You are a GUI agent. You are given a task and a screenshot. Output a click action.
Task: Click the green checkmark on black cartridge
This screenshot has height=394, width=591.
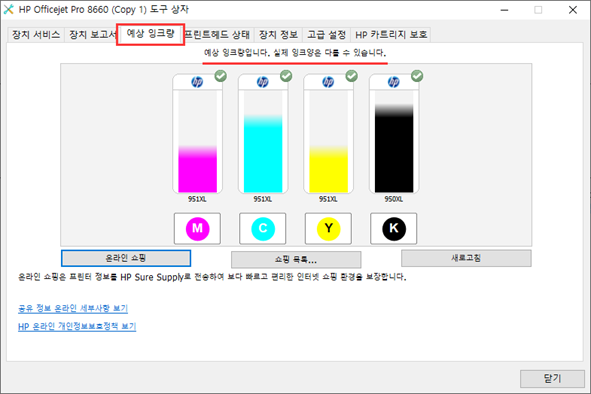click(417, 76)
